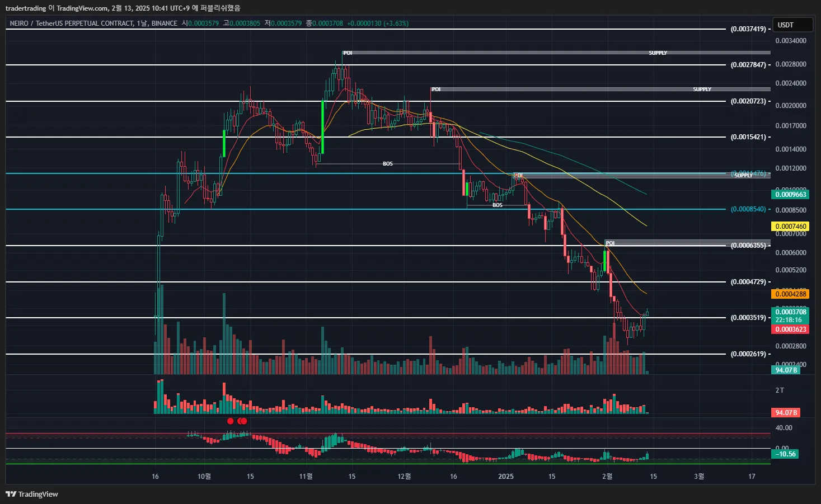Click the close price value 0.0003708 in header
Viewport: 821px width, 504px height.
coord(327,23)
